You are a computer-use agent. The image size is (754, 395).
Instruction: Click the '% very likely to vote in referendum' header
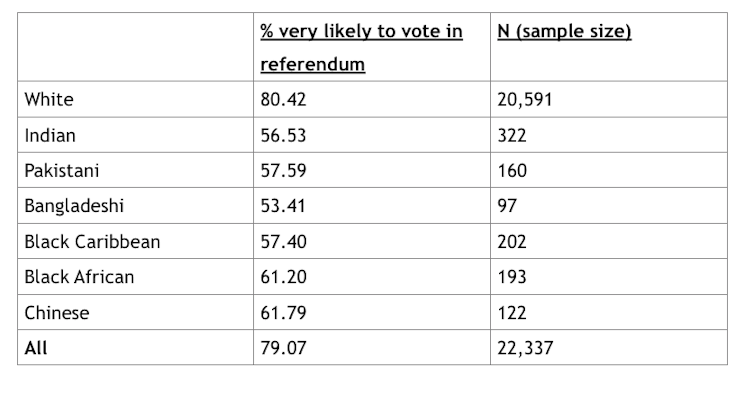click(361, 47)
